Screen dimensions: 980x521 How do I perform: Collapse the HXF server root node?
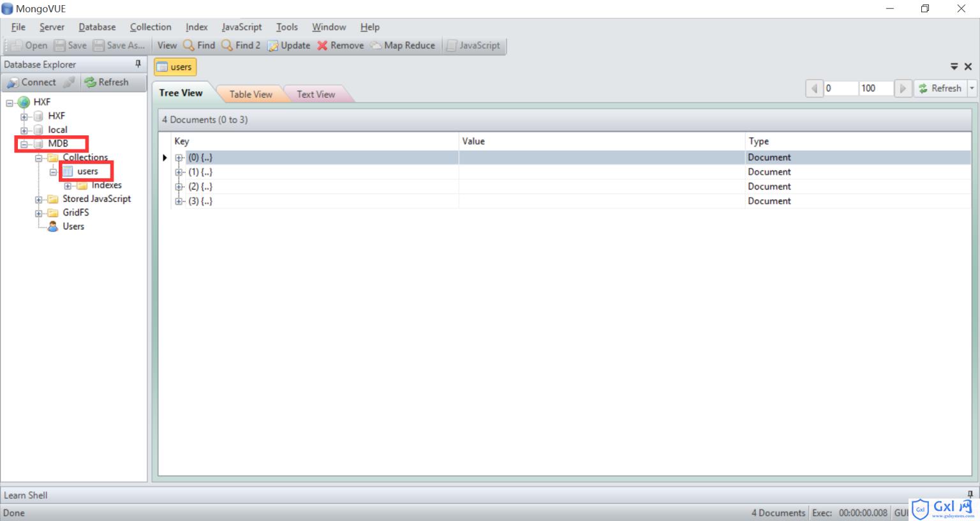10,103
